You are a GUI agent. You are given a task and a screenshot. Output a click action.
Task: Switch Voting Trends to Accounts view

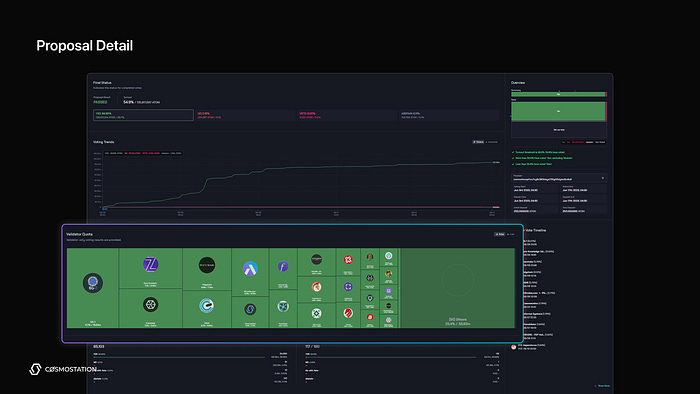(x=492, y=142)
